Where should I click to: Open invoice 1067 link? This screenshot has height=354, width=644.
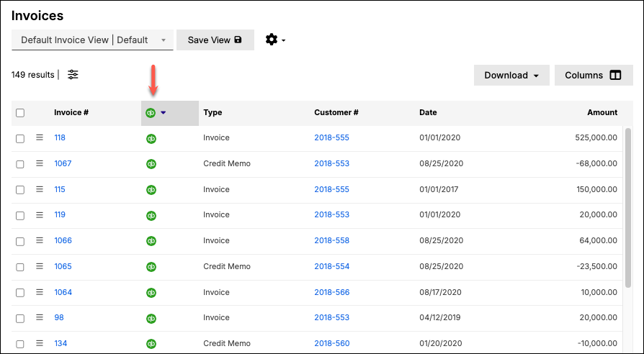pyautogui.click(x=63, y=163)
